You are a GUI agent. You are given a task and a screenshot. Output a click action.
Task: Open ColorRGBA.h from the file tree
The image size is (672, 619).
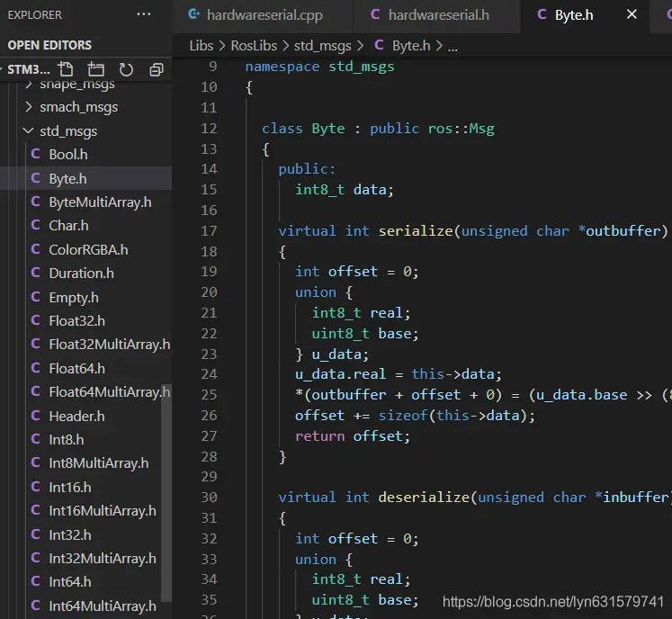pos(88,249)
